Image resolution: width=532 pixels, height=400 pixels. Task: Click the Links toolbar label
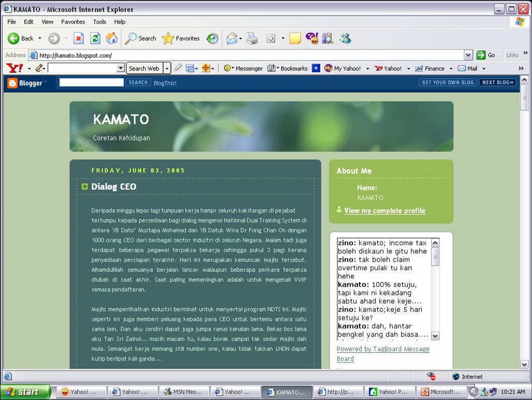(512, 55)
